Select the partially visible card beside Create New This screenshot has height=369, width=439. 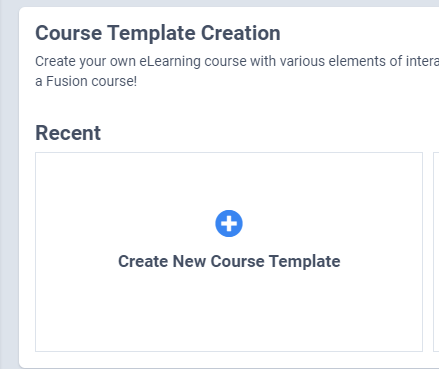coord(436,252)
